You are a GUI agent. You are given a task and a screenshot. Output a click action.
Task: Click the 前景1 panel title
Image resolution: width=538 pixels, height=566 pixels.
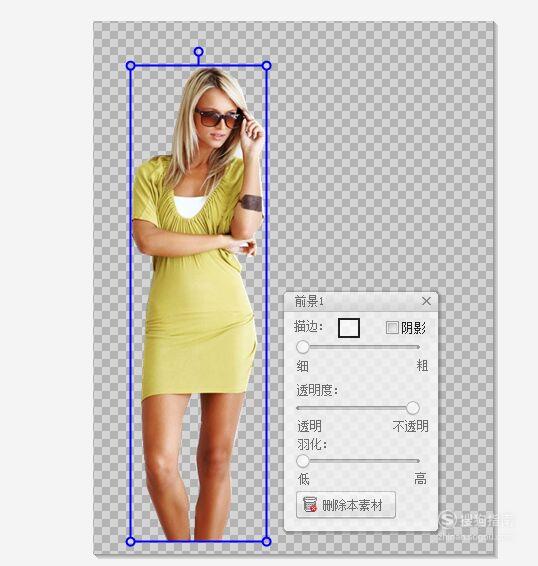coord(309,301)
